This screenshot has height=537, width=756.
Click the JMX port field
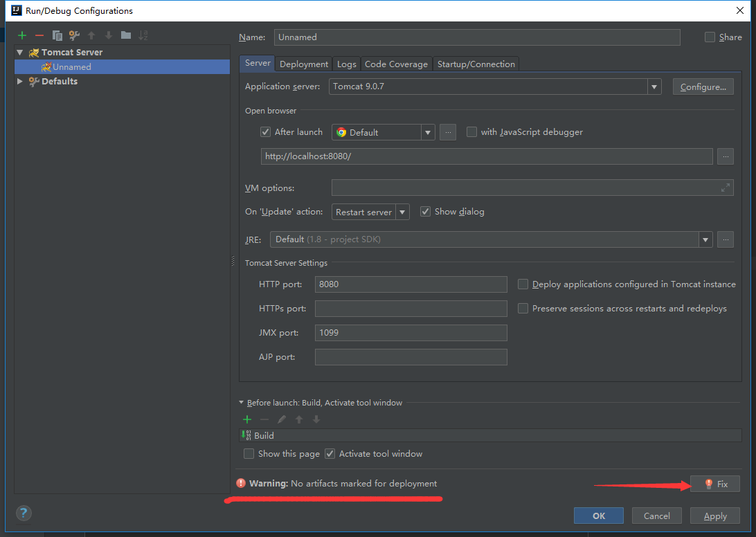[x=411, y=333]
